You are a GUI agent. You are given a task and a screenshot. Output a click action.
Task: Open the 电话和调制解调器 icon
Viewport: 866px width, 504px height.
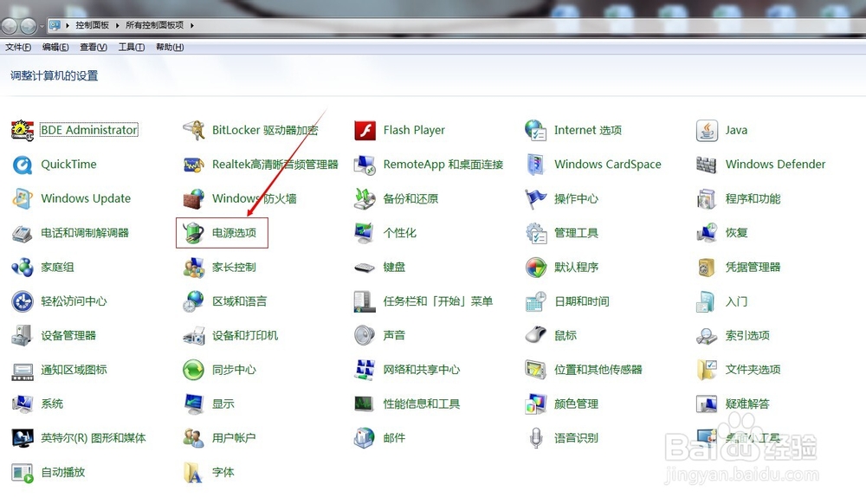coord(23,233)
